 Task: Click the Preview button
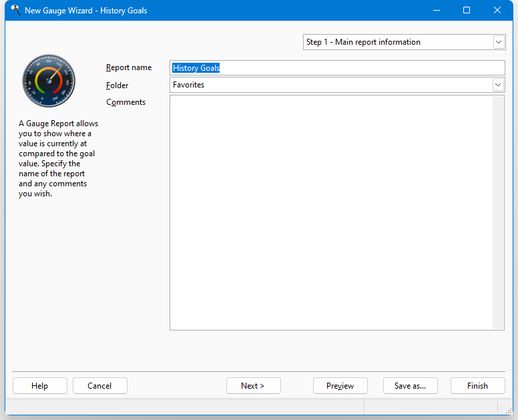pos(340,386)
